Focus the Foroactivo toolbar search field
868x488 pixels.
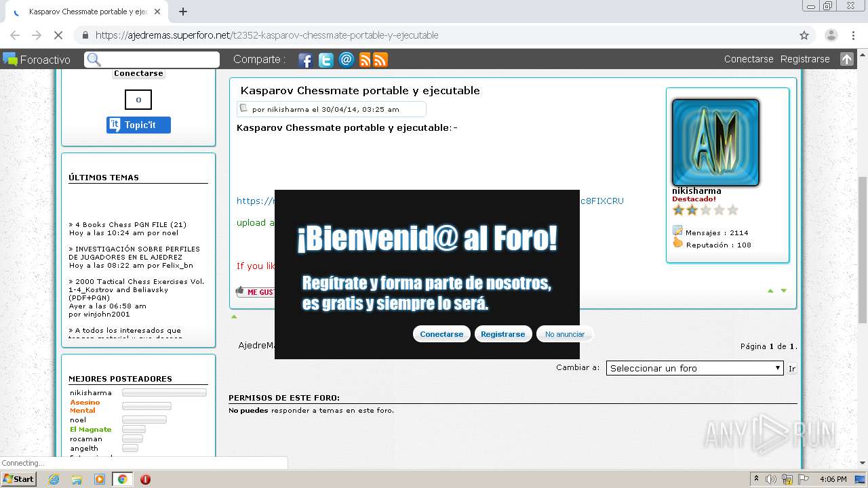152,60
